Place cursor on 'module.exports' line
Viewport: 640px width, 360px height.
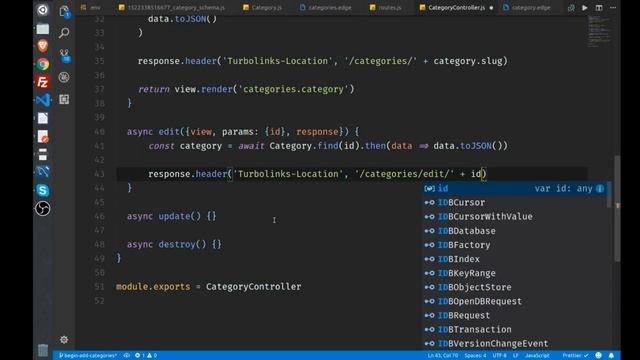(x=209, y=287)
